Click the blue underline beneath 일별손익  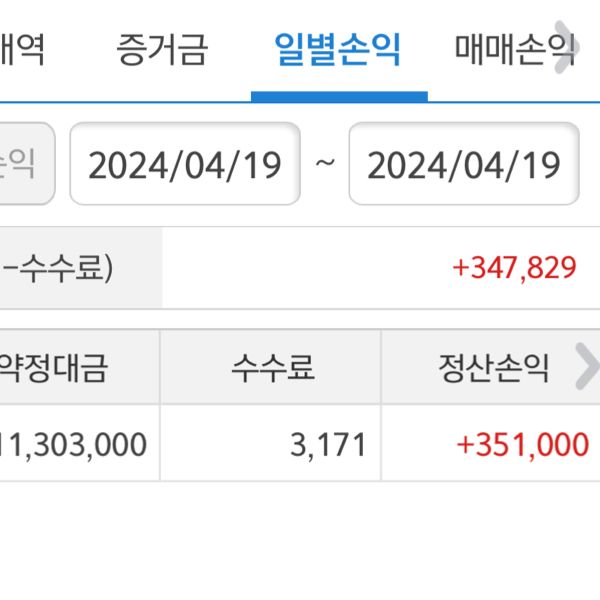pos(339,97)
